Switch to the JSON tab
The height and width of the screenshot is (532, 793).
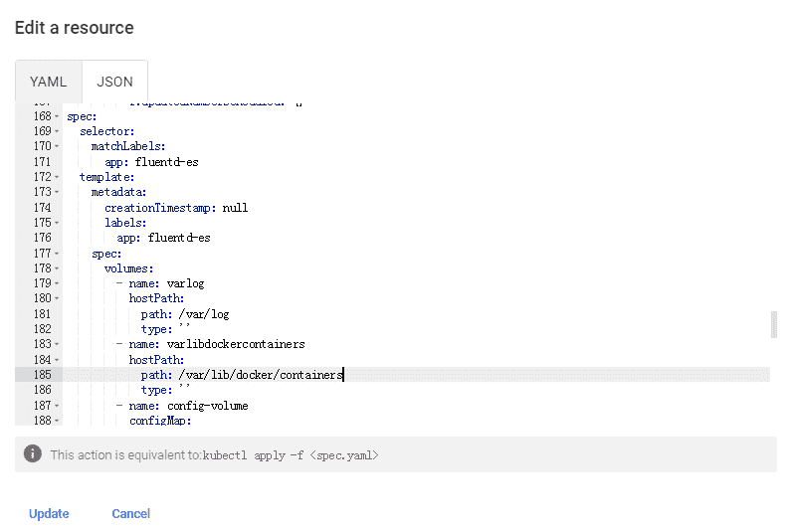click(114, 82)
